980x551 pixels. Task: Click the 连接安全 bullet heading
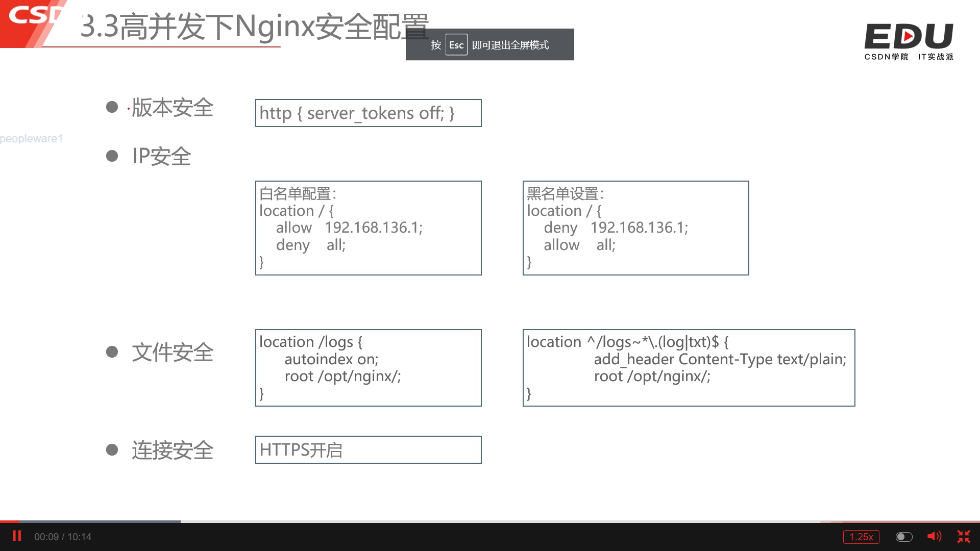coord(173,450)
